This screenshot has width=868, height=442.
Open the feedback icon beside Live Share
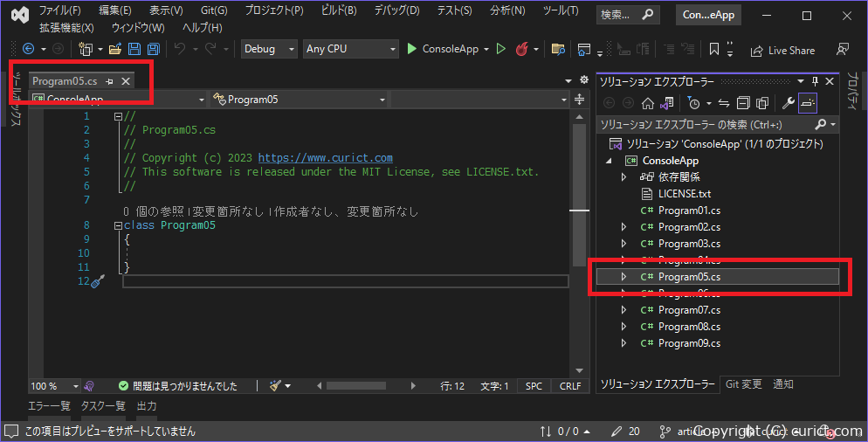tap(843, 49)
